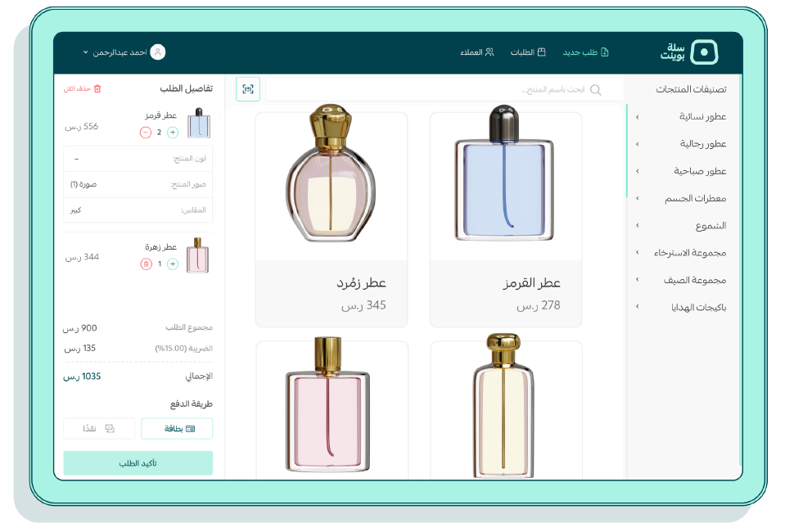The height and width of the screenshot is (532, 785).
Task: Click the عطر القرمز product name
Action: coord(531,283)
